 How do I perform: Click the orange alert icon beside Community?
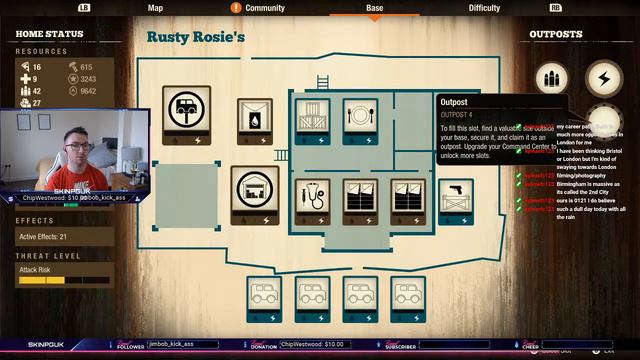236,7
